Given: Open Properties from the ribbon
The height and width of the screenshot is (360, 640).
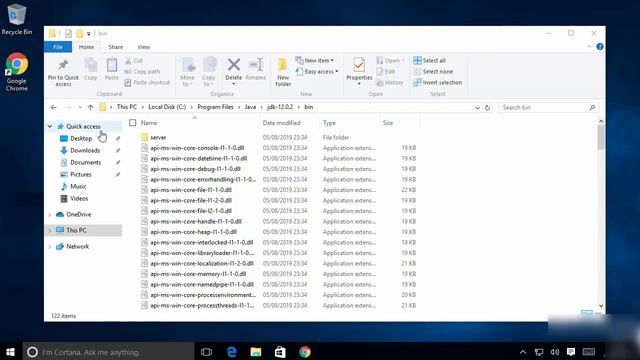Looking at the screenshot, I should 359,71.
